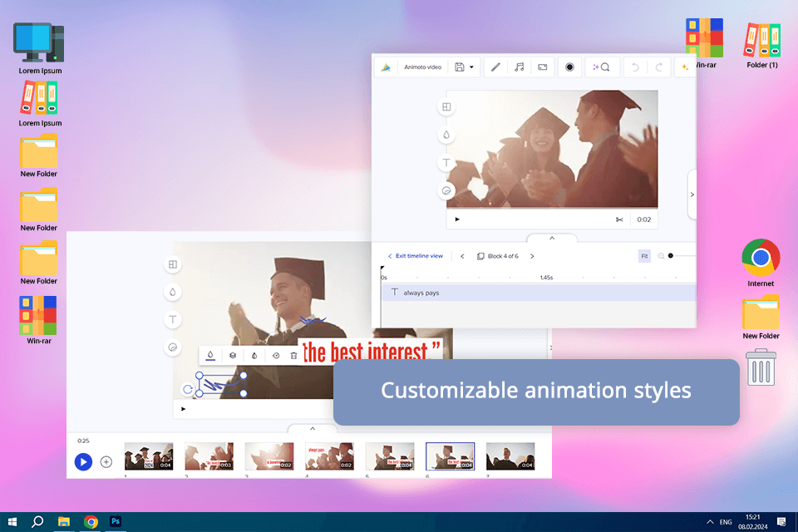Select the always pays block 4 thumbnail
This screenshot has width=798, height=532.
(x=329, y=456)
